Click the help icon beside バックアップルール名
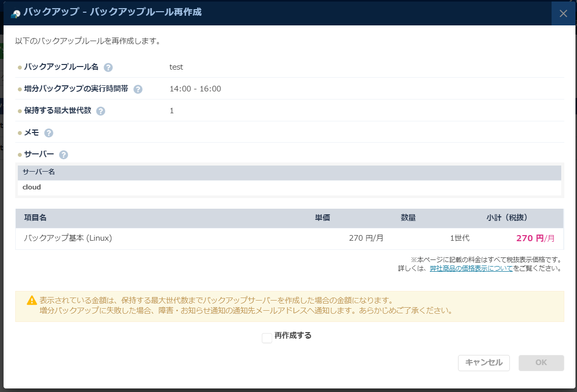Screen dimensions: 577x392 [x=109, y=67]
